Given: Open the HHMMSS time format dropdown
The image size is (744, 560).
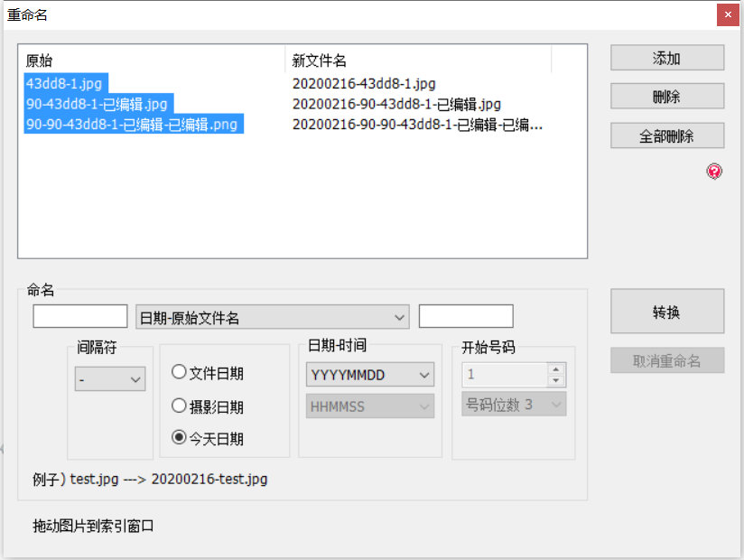Looking at the screenshot, I should (370, 406).
